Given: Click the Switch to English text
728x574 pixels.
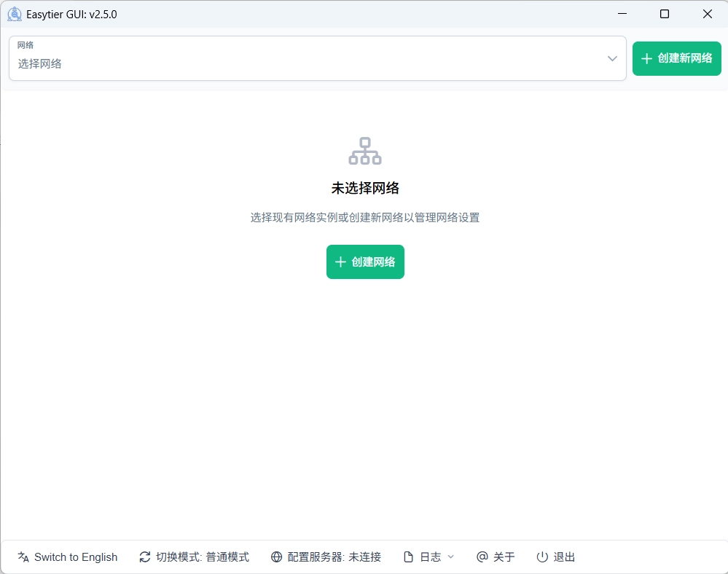Looking at the screenshot, I should (76, 557).
